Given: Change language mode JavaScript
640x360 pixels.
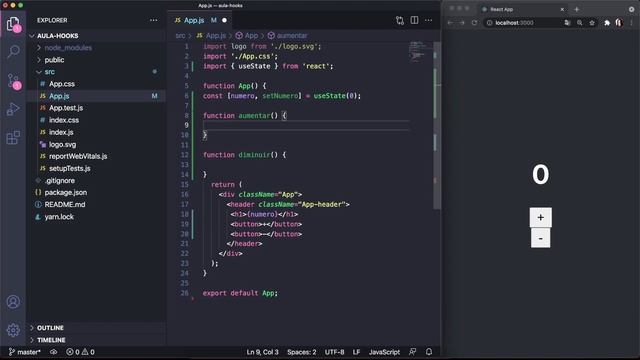Looking at the screenshot, I should [x=384, y=352].
